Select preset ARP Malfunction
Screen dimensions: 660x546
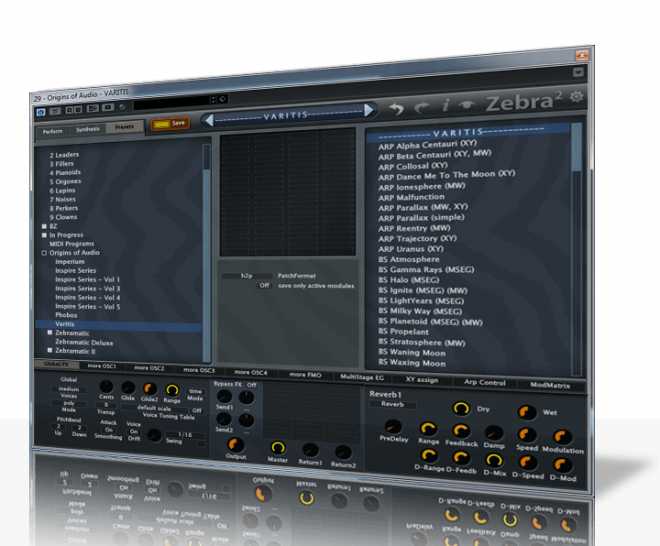411,197
